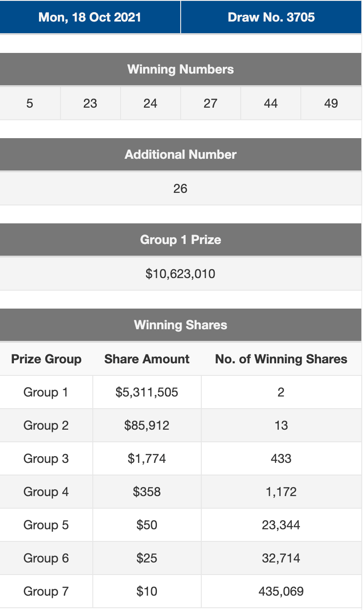
Task: Select the Group 1 Prize amount $10,623,010
Action: point(180,274)
